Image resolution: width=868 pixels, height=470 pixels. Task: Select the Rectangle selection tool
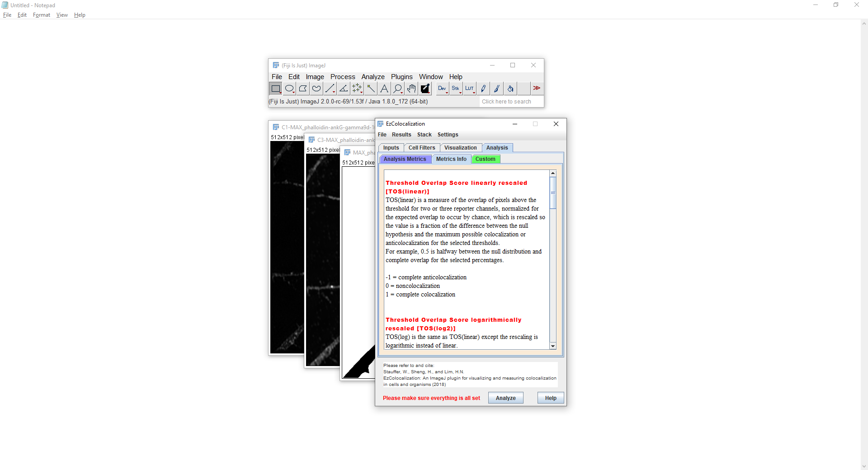(x=276, y=89)
